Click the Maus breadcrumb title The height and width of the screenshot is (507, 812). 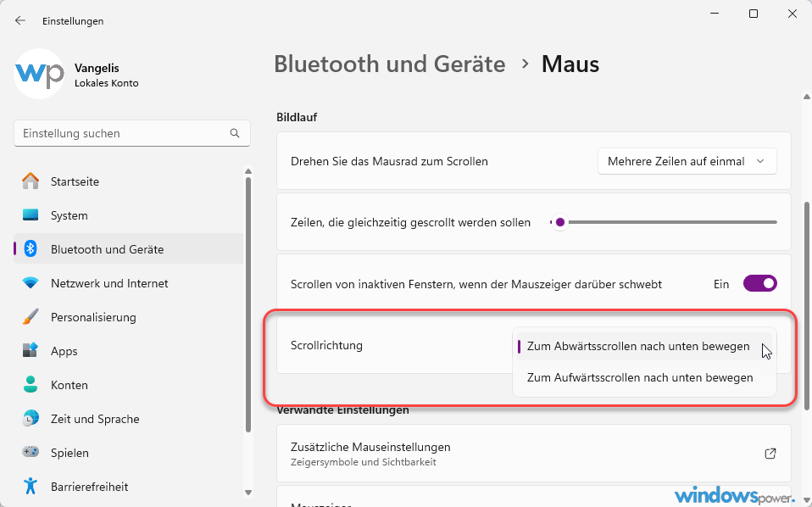tap(570, 64)
